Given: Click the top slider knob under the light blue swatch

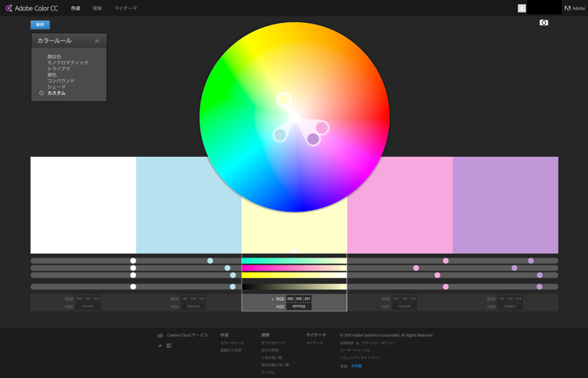Looking at the screenshot, I should (x=210, y=261).
